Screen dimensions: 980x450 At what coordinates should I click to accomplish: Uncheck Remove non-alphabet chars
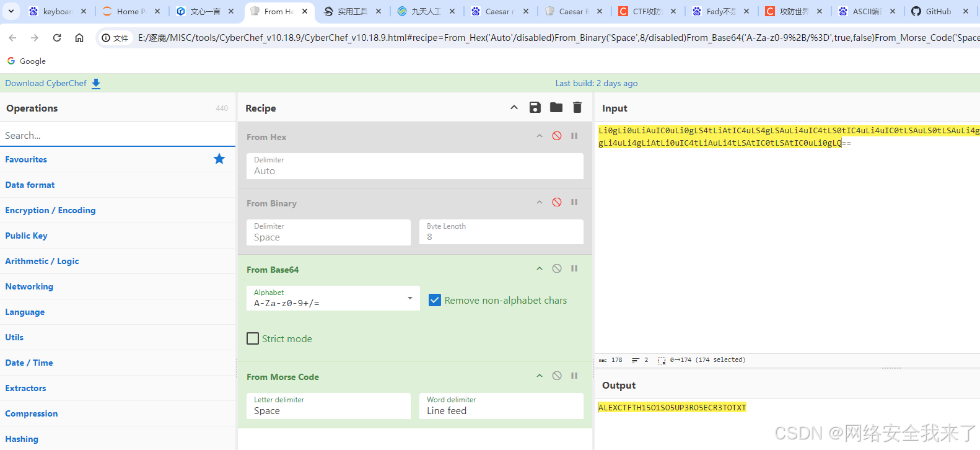pos(435,300)
